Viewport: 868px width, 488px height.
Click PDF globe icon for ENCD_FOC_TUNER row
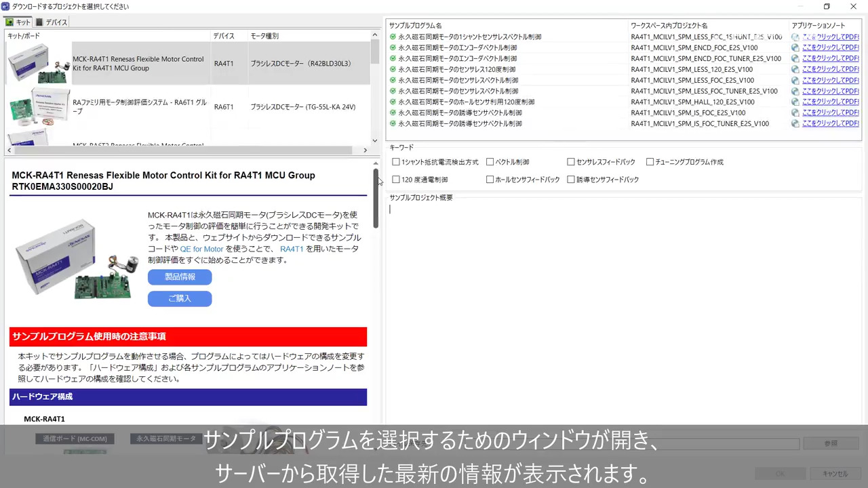pos(795,58)
